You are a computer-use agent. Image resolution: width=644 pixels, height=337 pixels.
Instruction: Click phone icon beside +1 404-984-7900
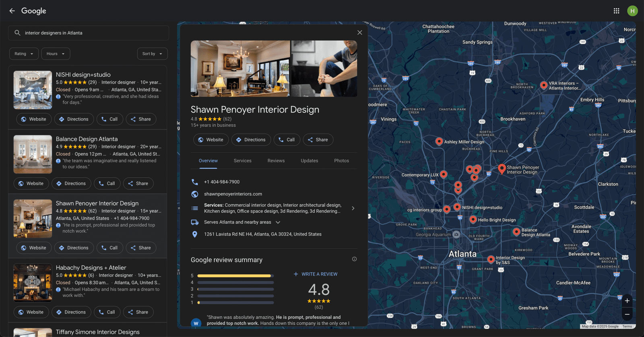(195, 182)
